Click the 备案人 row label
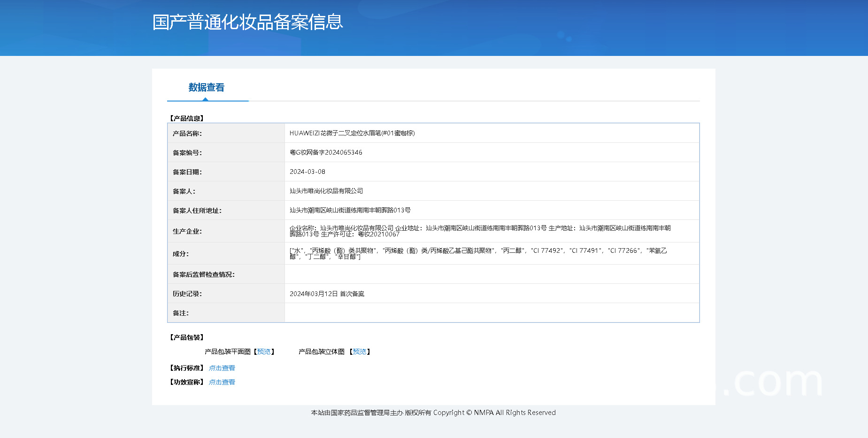This screenshot has width=868, height=438. [184, 191]
